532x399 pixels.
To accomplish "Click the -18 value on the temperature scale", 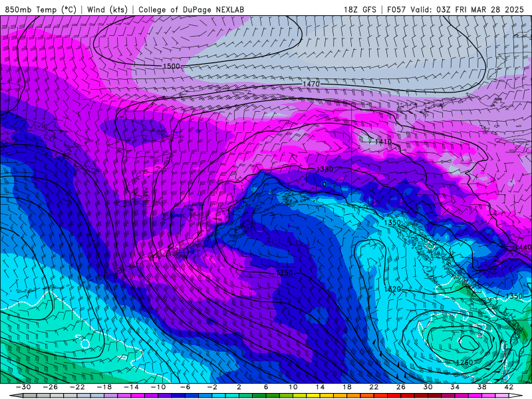I will pyautogui.click(x=104, y=387).
